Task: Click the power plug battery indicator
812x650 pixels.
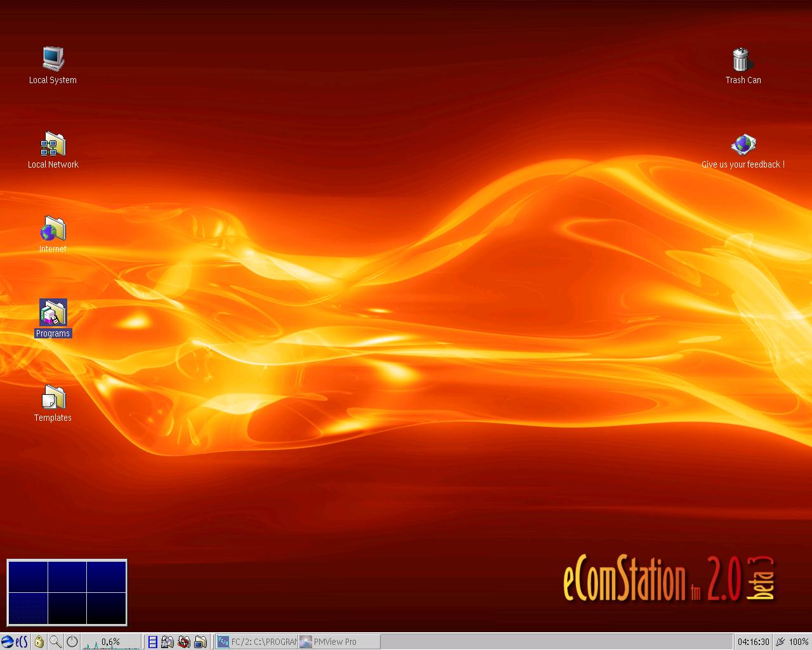Action: pyautogui.click(x=780, y=642)
